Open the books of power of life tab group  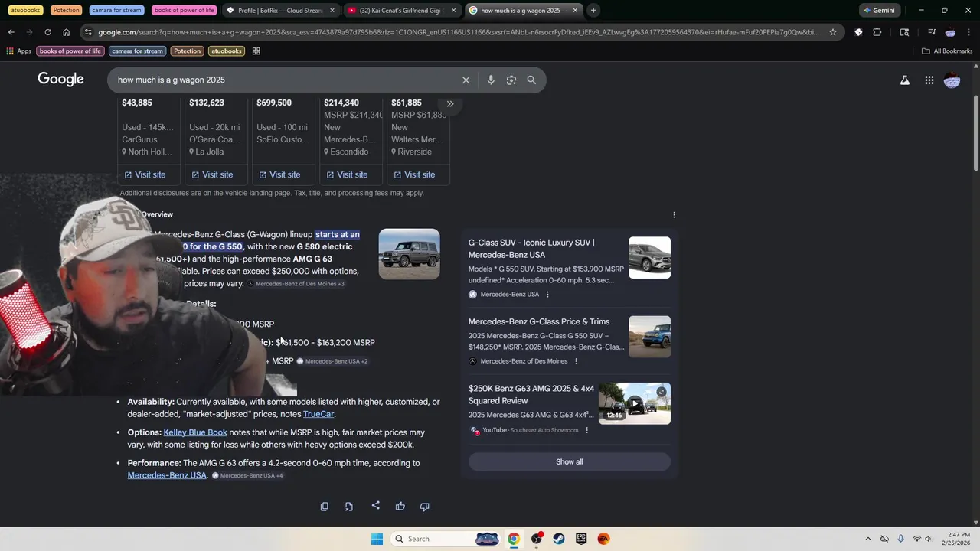(185, 11)
